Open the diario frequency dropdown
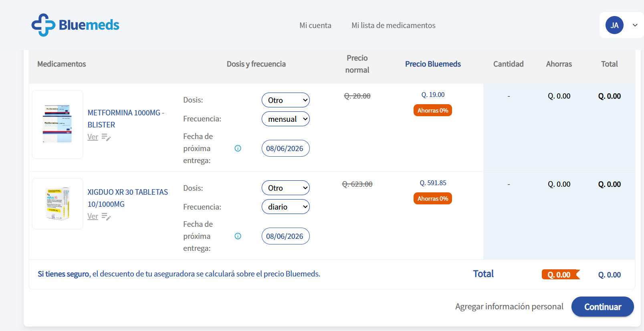The image size is (644, 331). pos(286,207)
